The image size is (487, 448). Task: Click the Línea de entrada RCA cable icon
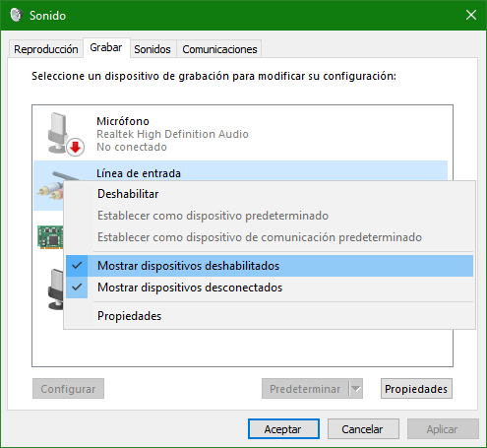pos(50,186)
